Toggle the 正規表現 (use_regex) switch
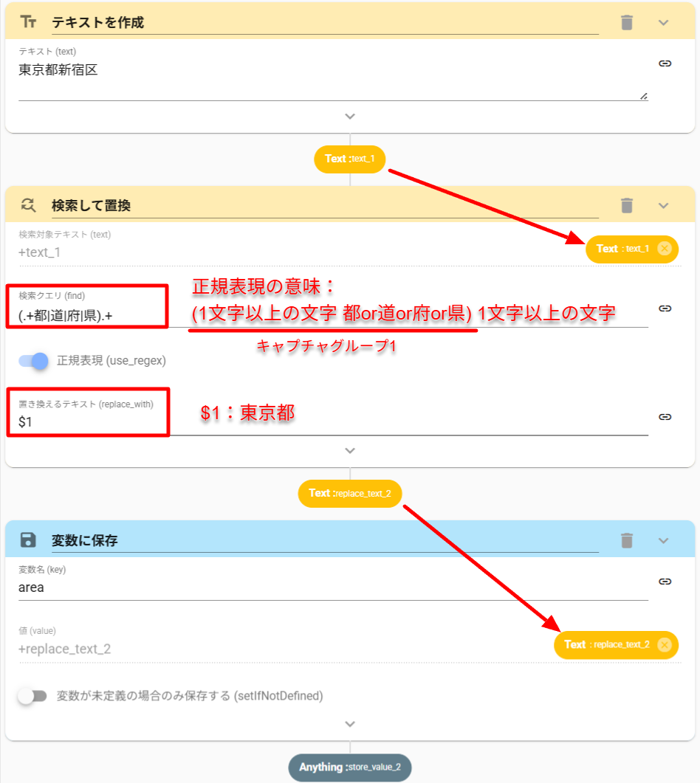700x783 pixels. pos(34,361)
